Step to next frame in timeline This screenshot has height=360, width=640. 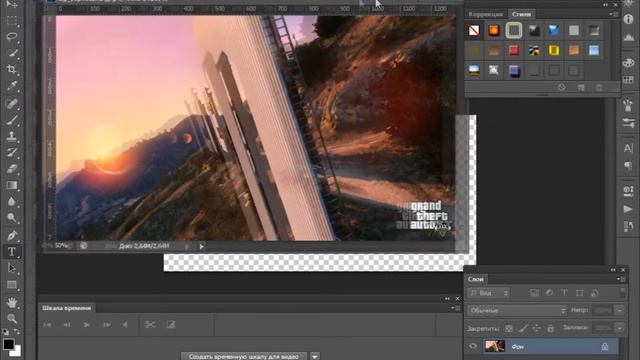(x=107, y=325)
